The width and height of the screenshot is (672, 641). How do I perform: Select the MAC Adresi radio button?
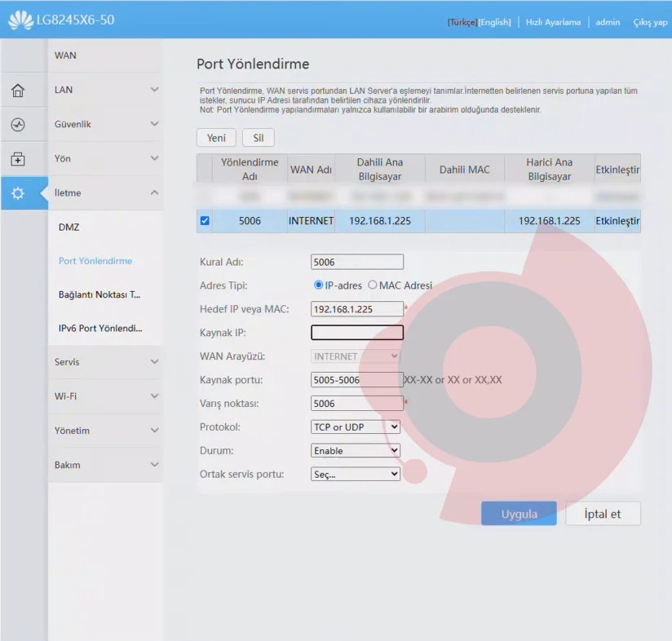tap(373, 285)
